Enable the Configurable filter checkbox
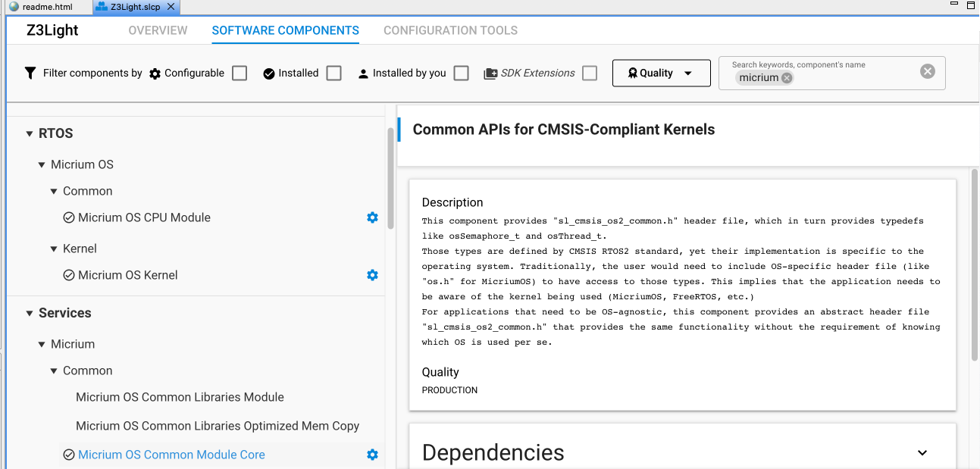The width and height of the screenshot is (980, 469). pos(240,73)
